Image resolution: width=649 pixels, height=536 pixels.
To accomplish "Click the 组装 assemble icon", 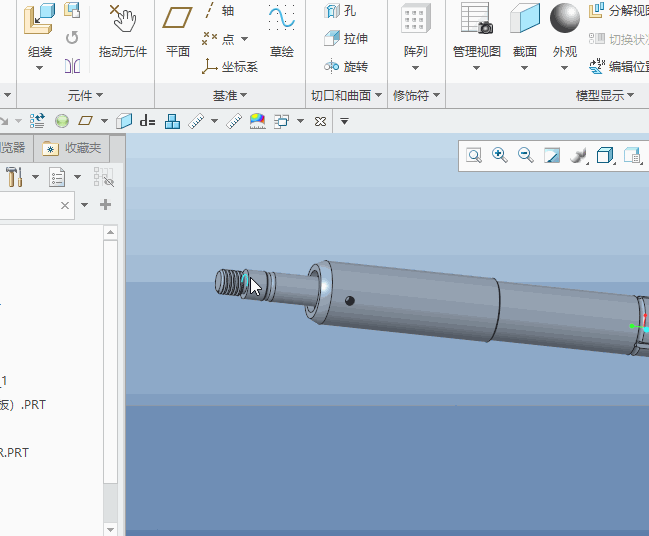I will point(39,19).
